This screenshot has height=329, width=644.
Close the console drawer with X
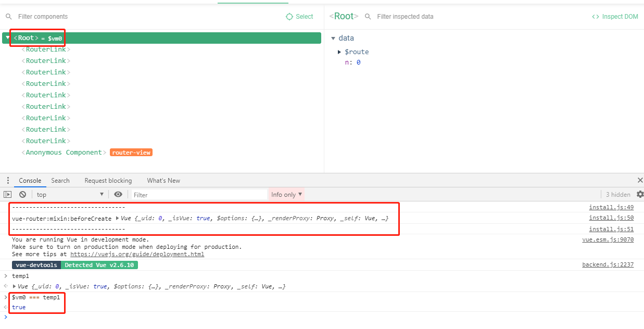tap(640, 180)
